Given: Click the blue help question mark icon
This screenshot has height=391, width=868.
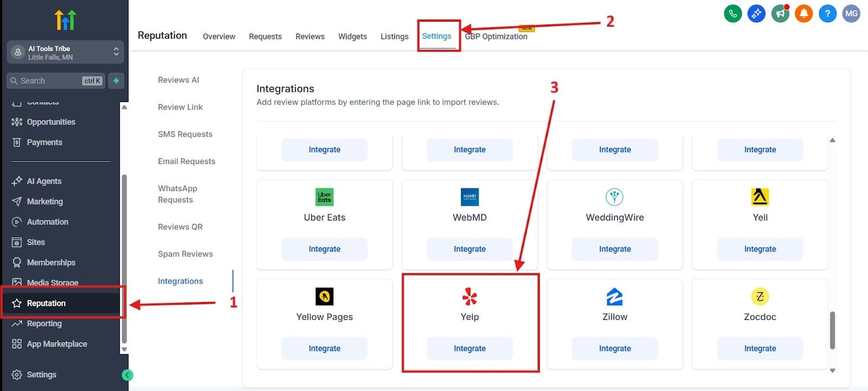Looking at the screenshot, I should pos(827,14).
